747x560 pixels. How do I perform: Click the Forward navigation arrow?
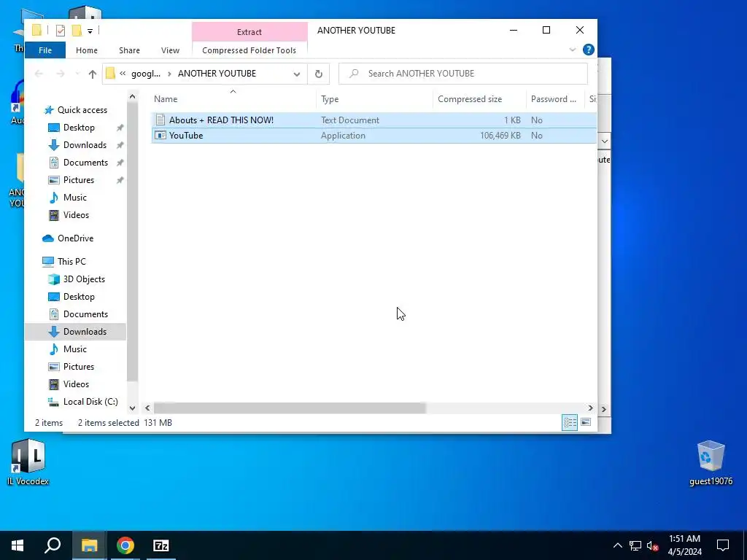point(60,74)
